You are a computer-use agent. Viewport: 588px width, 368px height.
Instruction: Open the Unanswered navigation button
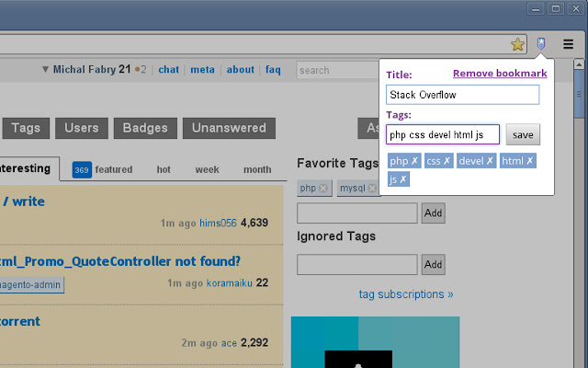(229, 128)
